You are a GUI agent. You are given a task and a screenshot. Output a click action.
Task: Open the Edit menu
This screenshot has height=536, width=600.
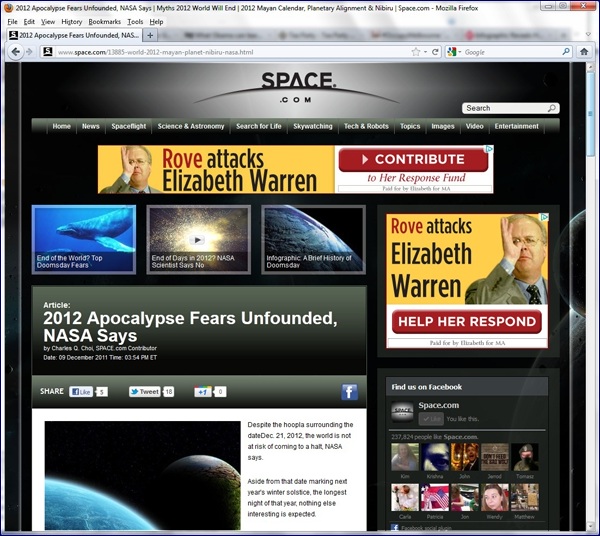click(x=29, y=22)
